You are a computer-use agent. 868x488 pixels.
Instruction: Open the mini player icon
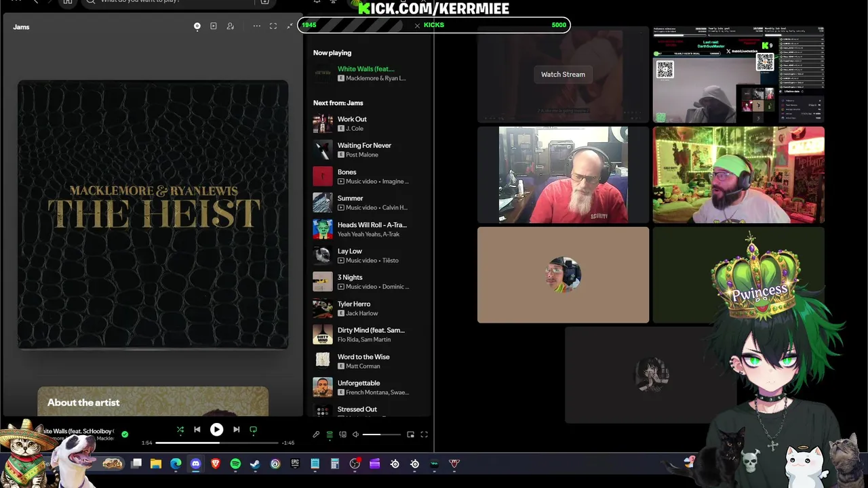click(x=410, y=434)
